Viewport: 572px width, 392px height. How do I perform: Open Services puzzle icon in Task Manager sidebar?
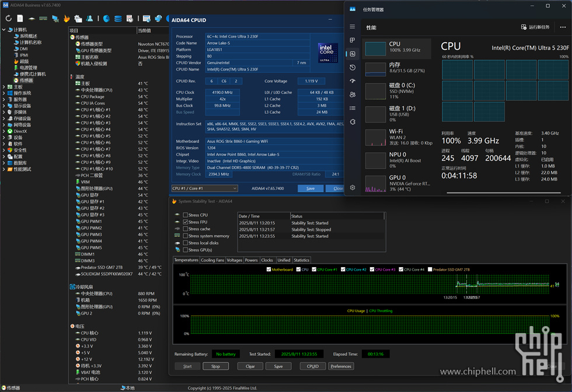(x=353, y=122)
